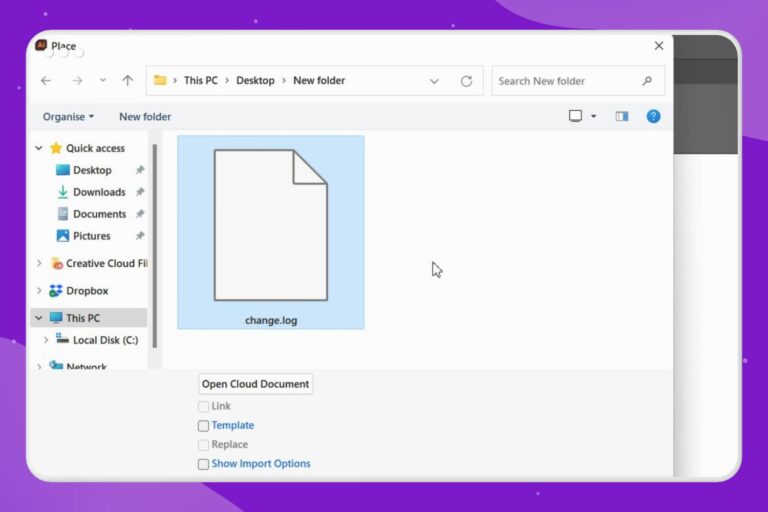This screenshot has height=512, width=768.
Task: Expand Local Disk (C:) node
Action: 46,340
